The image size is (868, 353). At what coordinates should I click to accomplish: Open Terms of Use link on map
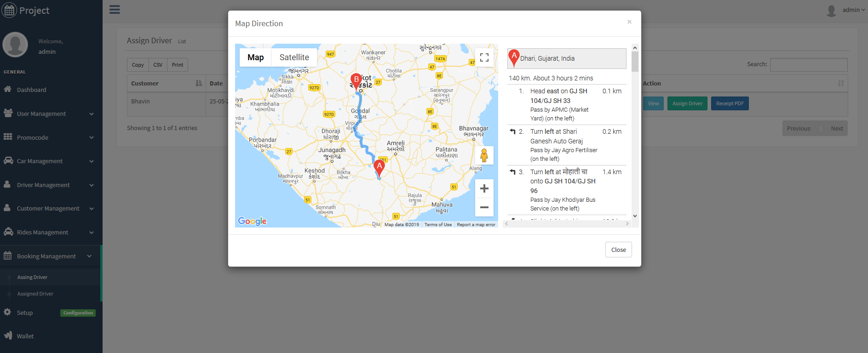pyautogui.click(x=438, y=225)
